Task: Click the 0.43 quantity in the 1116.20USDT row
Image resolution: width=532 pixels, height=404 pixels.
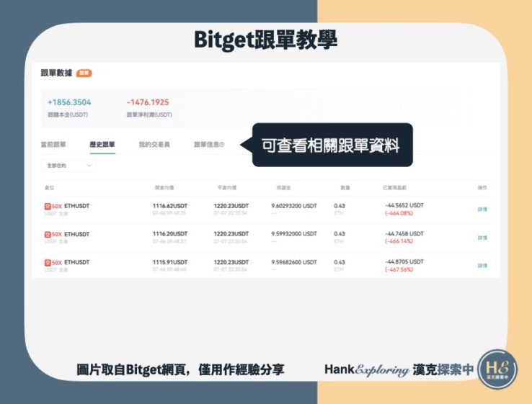Action: pos(340,234)
